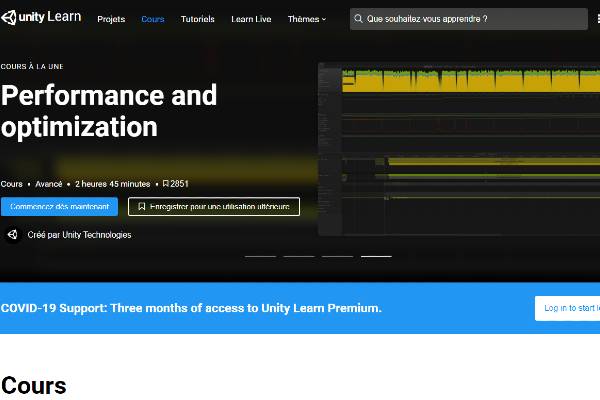
Task: Click 'Enregistrer pour une utilisation ultérieure' button
Action: tap(213, 207)
